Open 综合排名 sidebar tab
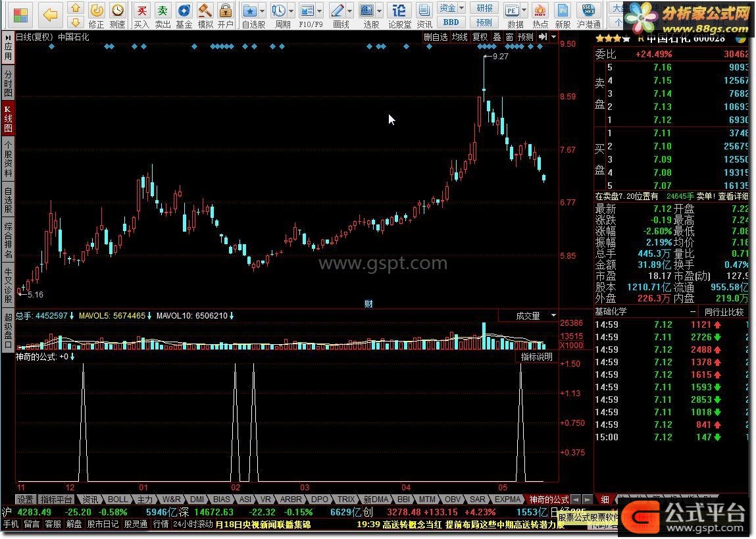The width and height of the screenshot is (756, 539). tap(8, 239)
